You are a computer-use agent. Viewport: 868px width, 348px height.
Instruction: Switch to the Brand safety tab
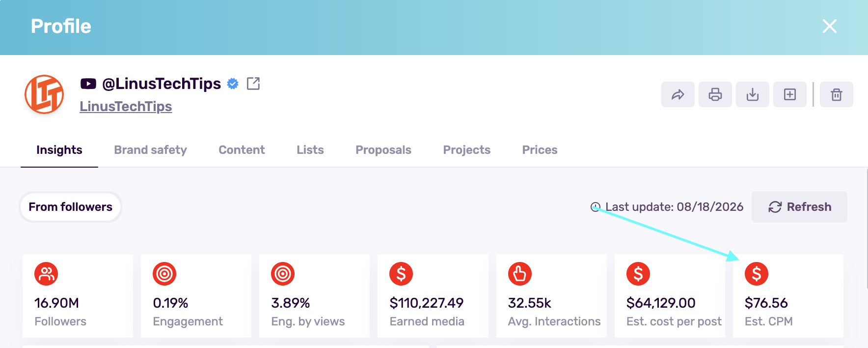[x=150, y=150]
